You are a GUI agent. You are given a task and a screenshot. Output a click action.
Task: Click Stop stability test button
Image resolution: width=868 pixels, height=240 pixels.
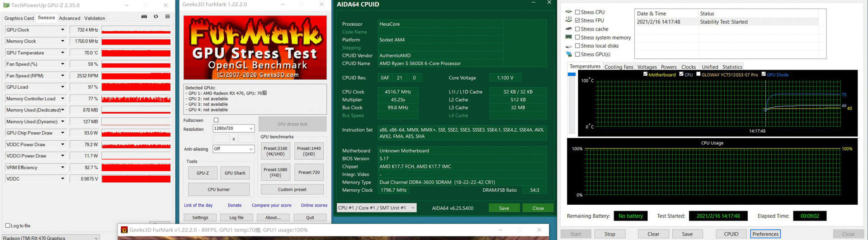(x=609, y=234)
